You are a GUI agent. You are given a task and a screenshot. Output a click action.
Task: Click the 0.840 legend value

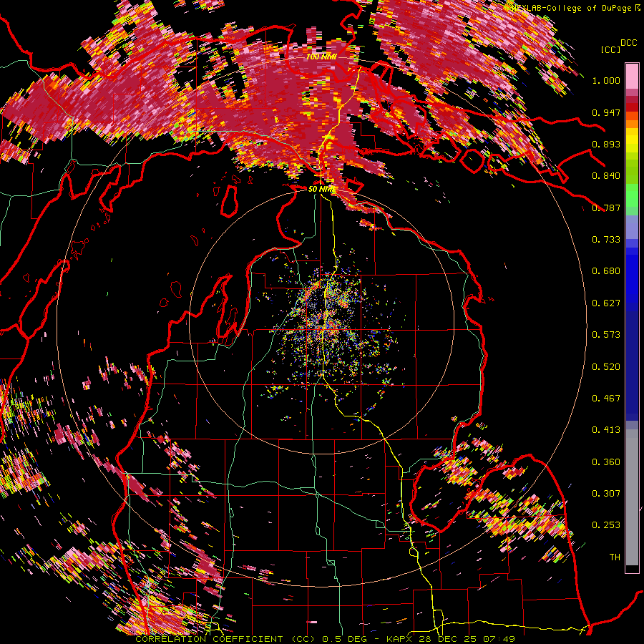[606, 176]
